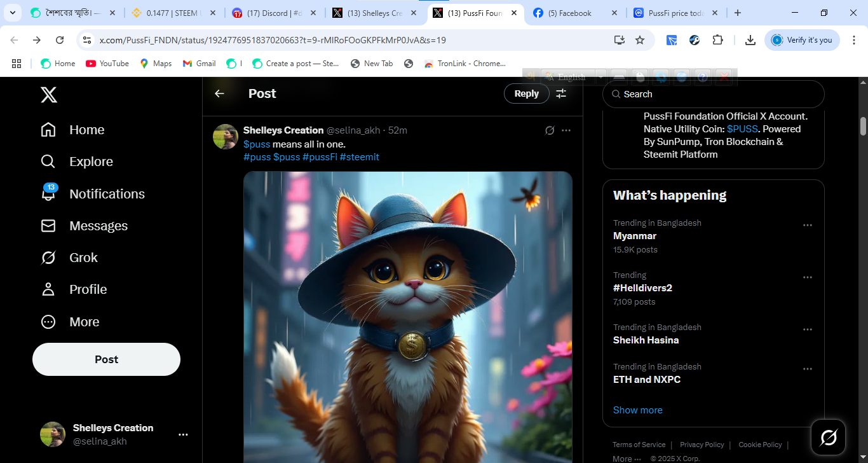Image resolution: width=868 pixels, height=463 pixels.
Task: Open options for the Sheikh Hasina trend
Action: [x=808, y=329]
